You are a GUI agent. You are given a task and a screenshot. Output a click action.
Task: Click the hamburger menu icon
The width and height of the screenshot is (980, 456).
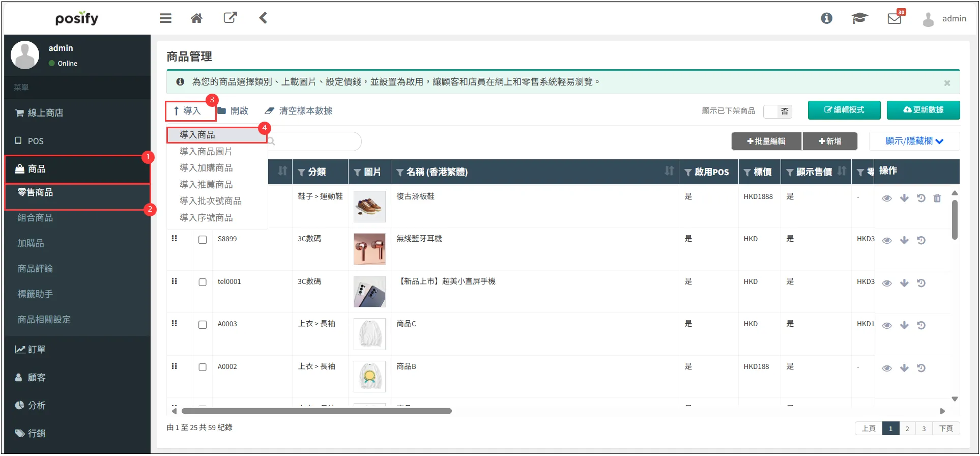pos(165,18)
